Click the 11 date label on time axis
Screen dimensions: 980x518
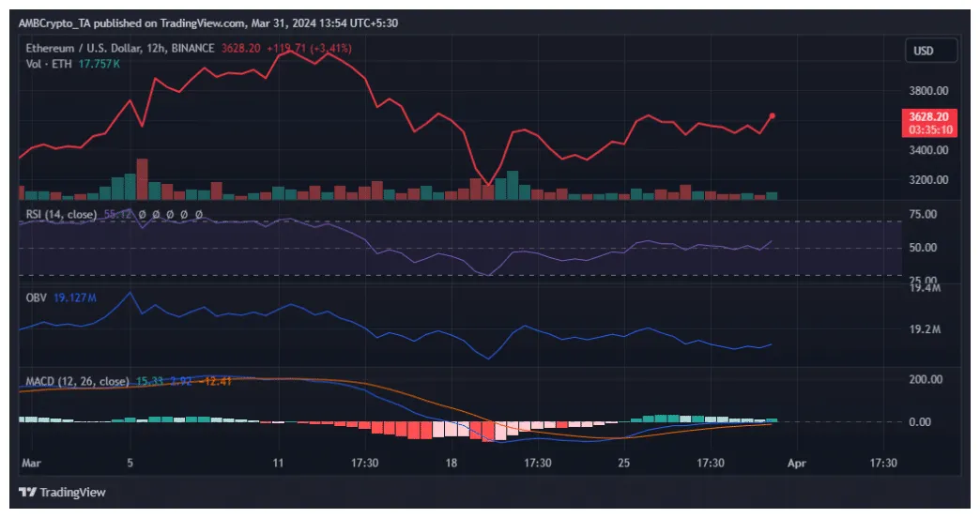pyautogui.click(x=278, y=463)
